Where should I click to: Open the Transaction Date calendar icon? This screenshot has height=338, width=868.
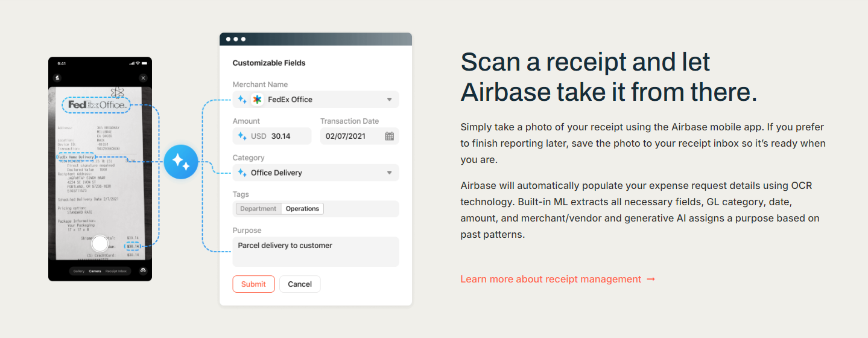coord(390,136)
